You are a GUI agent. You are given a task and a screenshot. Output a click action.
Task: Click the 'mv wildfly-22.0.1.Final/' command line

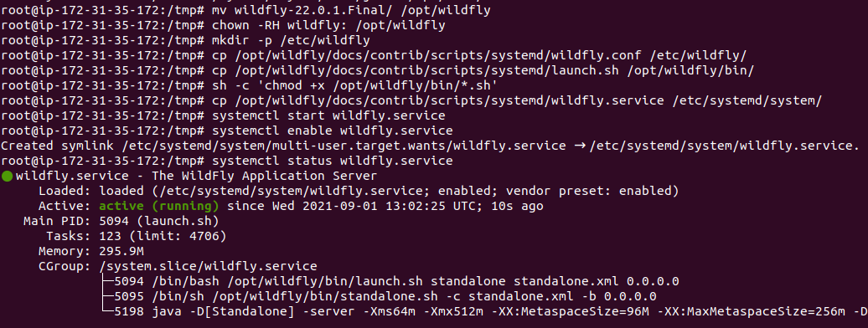[352, 11]
